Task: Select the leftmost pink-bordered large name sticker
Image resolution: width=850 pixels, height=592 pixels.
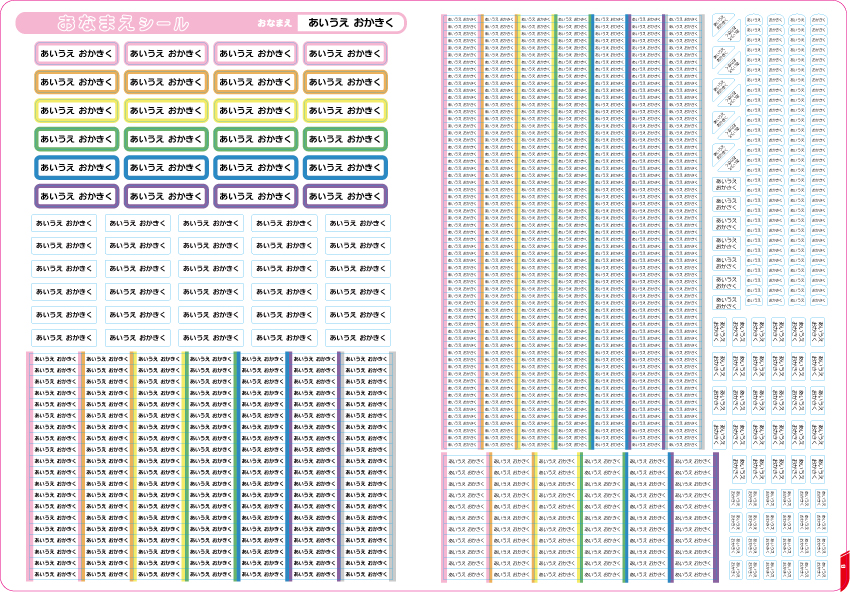Action: (76, 53)
